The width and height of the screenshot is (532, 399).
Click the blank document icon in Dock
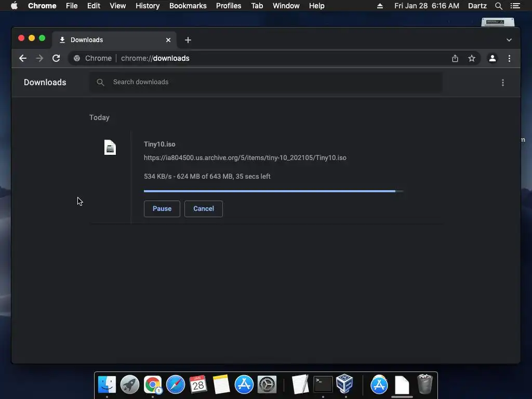click(x=402, y=385)
